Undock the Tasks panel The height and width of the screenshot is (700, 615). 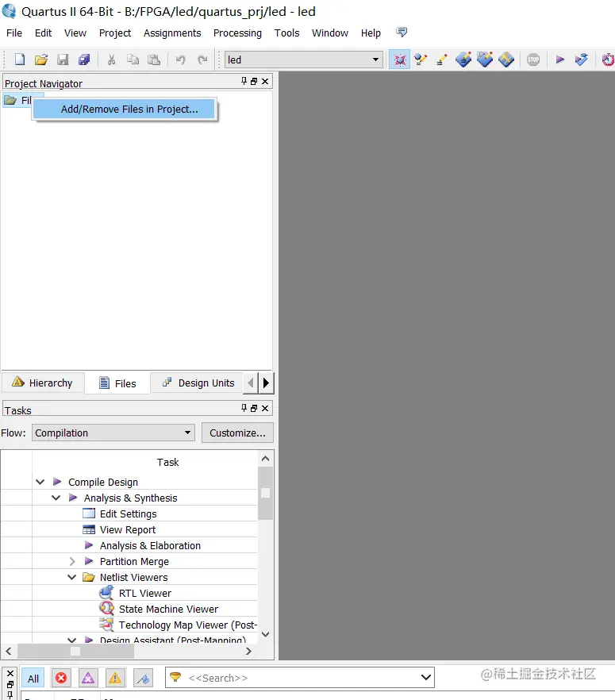point(254,408)
